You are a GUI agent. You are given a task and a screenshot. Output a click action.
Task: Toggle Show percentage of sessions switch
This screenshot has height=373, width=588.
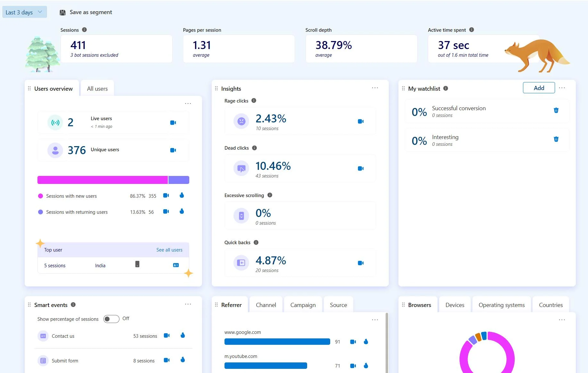tap(111, 319)
